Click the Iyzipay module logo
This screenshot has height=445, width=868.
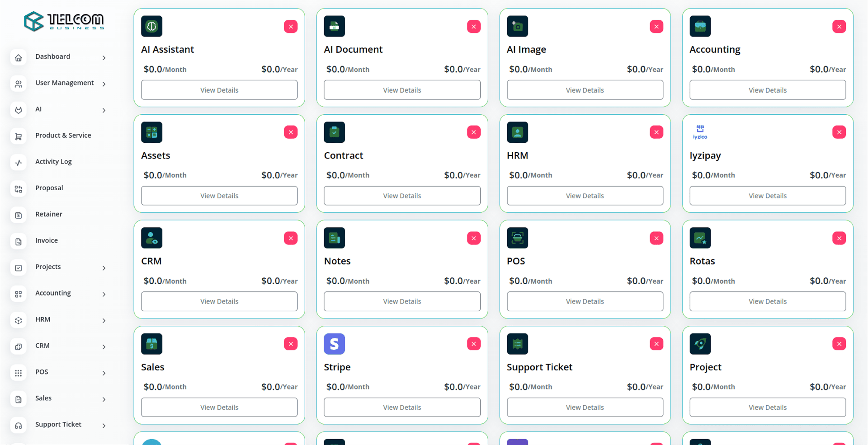700,132
